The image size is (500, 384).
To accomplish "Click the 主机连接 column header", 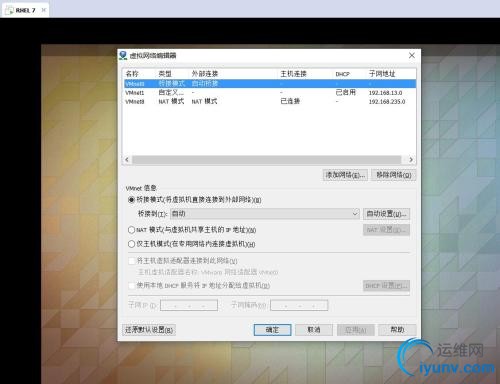I will pos(293,74).
